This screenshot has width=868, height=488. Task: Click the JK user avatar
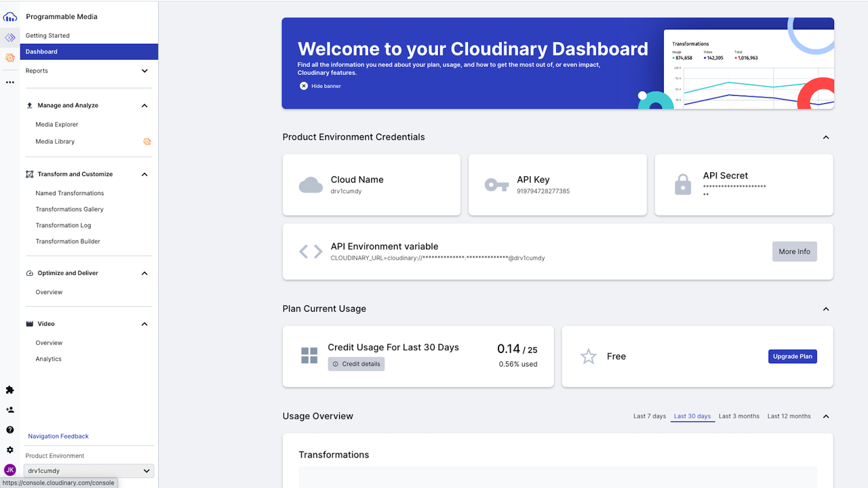[x=9, y=470]
